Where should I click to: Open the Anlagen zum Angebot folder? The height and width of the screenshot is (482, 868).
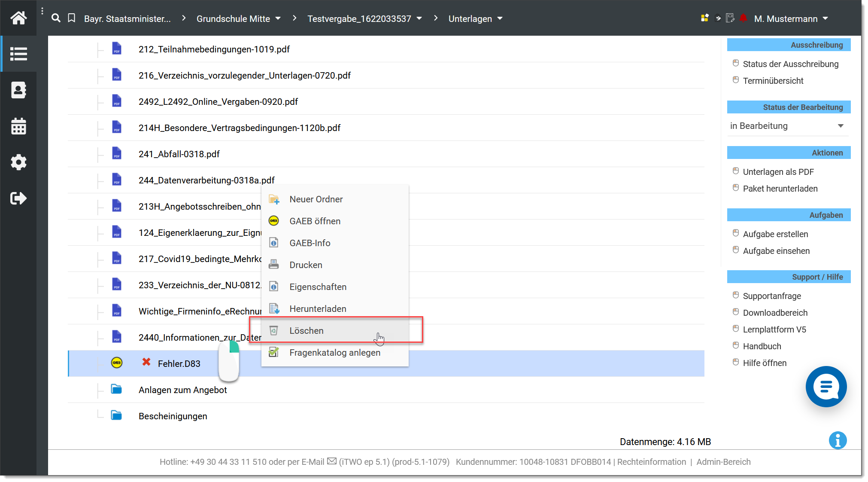(x=182, y=390)
